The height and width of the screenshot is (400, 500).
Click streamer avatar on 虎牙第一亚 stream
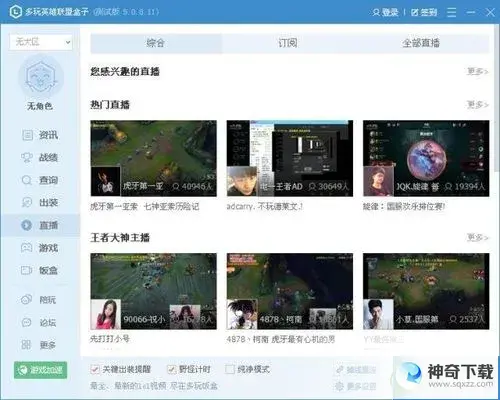[x=105, y=181]
